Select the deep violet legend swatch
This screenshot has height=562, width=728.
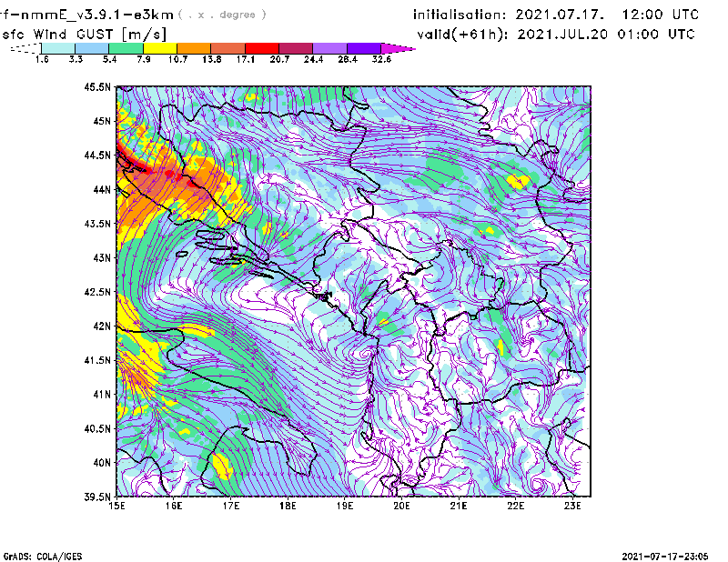point(363,48)
